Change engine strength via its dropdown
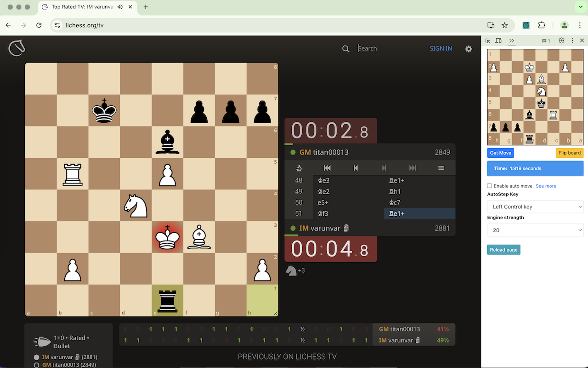This screenshot has height=368, width=588. (535, 230)
